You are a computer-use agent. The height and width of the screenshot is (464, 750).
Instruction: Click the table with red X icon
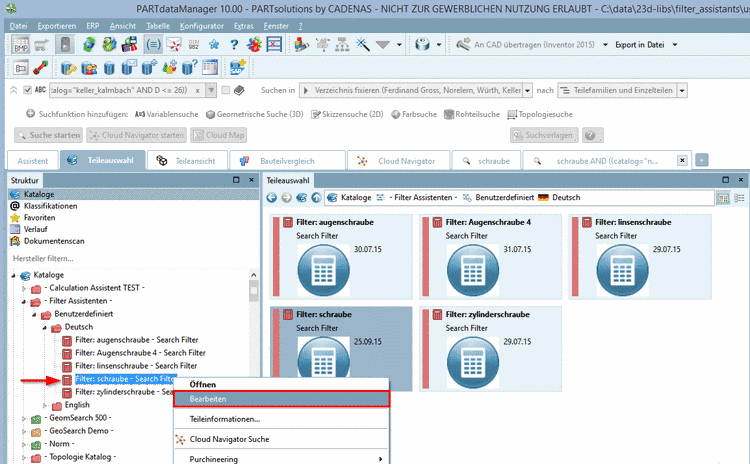click(x=274, y=45)
